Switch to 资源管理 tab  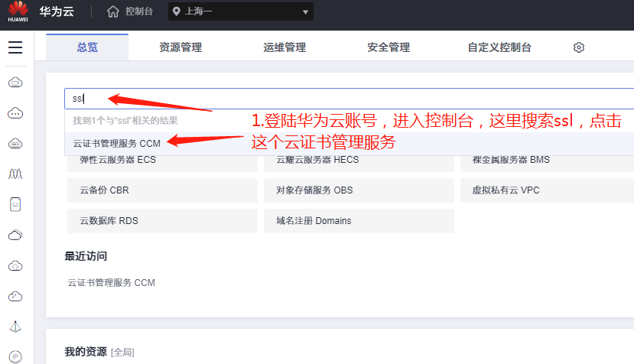180,47
